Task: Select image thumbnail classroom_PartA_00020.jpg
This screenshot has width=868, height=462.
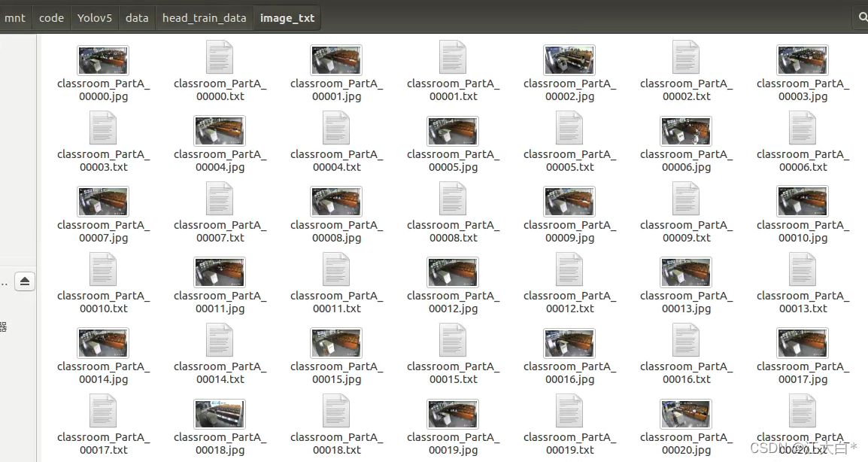Action: [x=686, y=413]
